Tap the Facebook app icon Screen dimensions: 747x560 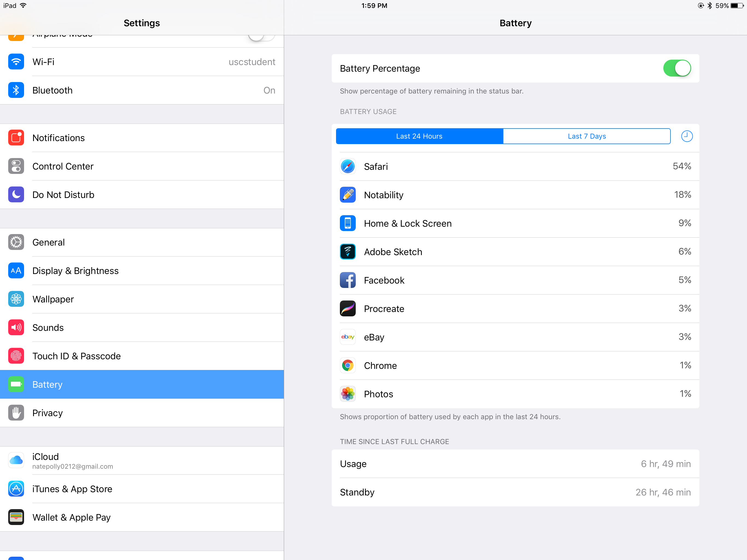point(348,280)
